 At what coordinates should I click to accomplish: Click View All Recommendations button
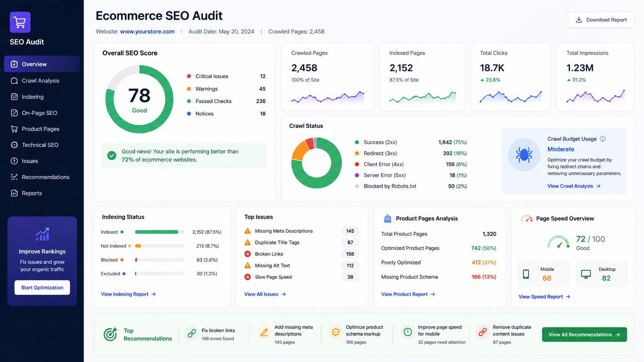click(x=584, y=334)
